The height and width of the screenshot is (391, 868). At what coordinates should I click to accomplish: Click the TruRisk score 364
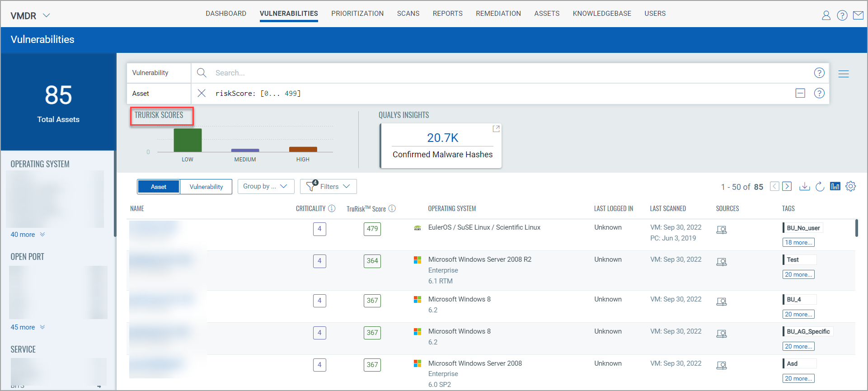point(372,261)
